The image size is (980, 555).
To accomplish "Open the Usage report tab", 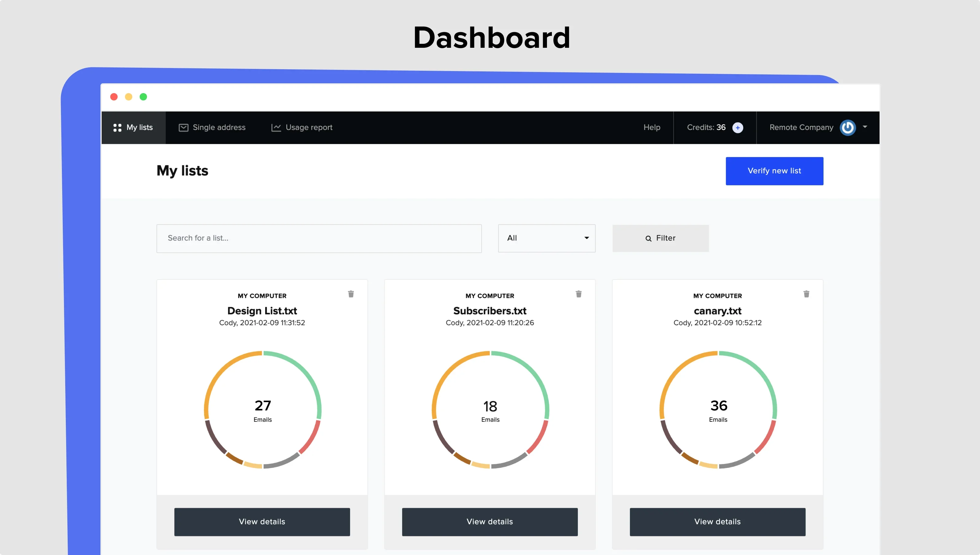I will coord(309,128).
